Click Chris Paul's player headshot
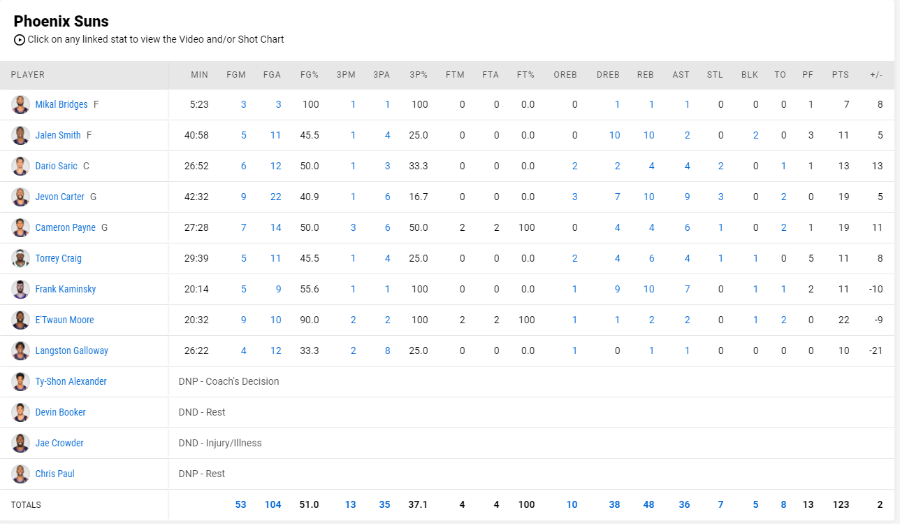 pyautogui.click(x=20, y=473)
